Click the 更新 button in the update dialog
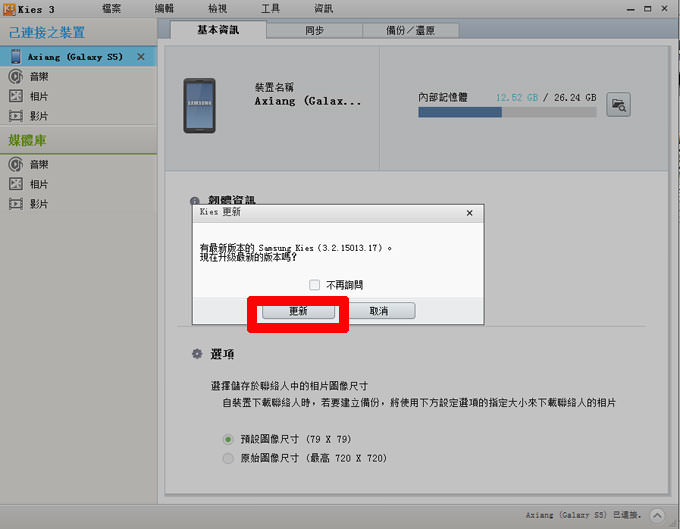 coord(298,311)
